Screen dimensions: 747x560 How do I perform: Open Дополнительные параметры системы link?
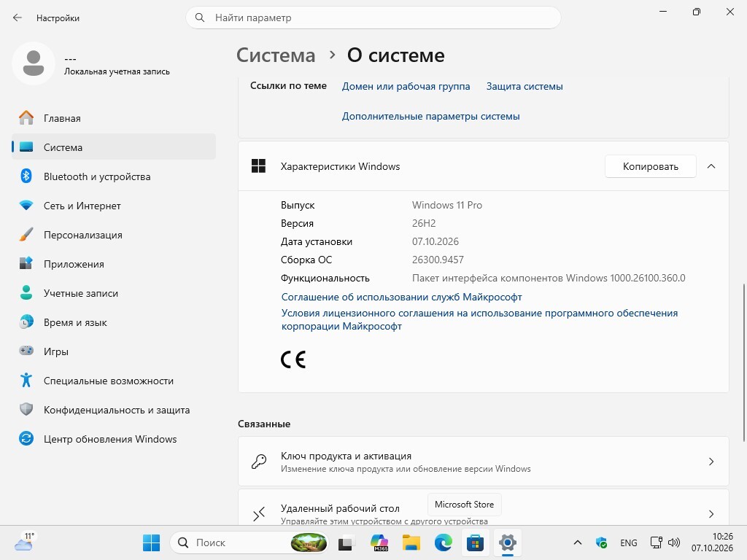pos(430,116)
